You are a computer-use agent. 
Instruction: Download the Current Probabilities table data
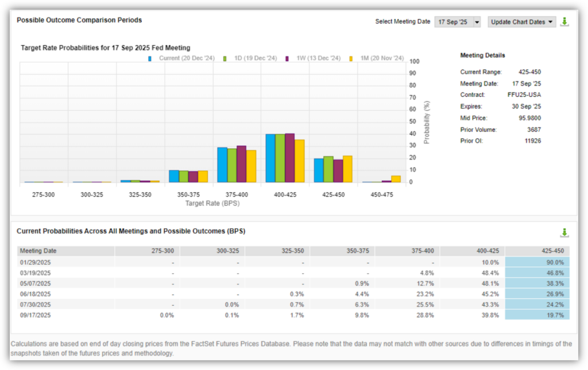click(x=564, y=232)
